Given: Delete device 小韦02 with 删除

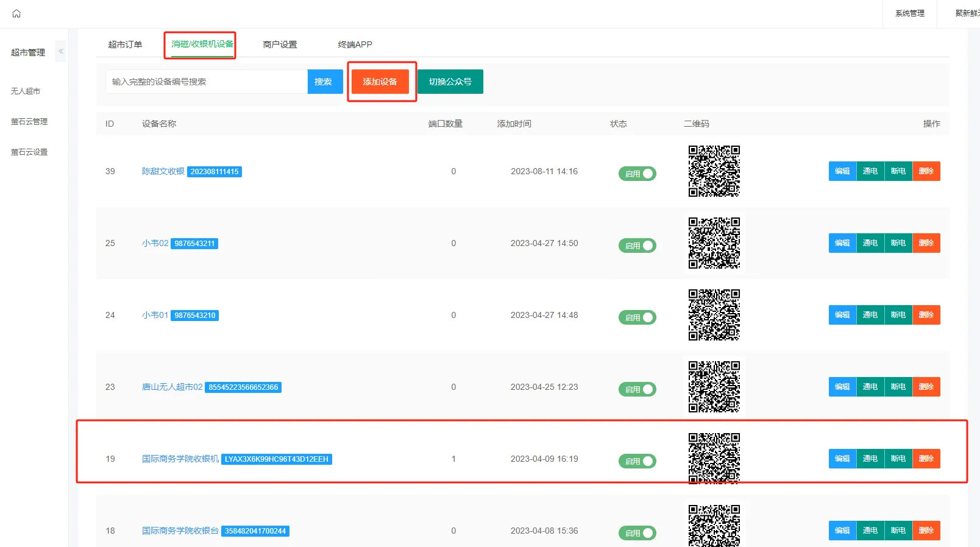Looking at the screenshot, I should 926,243.
